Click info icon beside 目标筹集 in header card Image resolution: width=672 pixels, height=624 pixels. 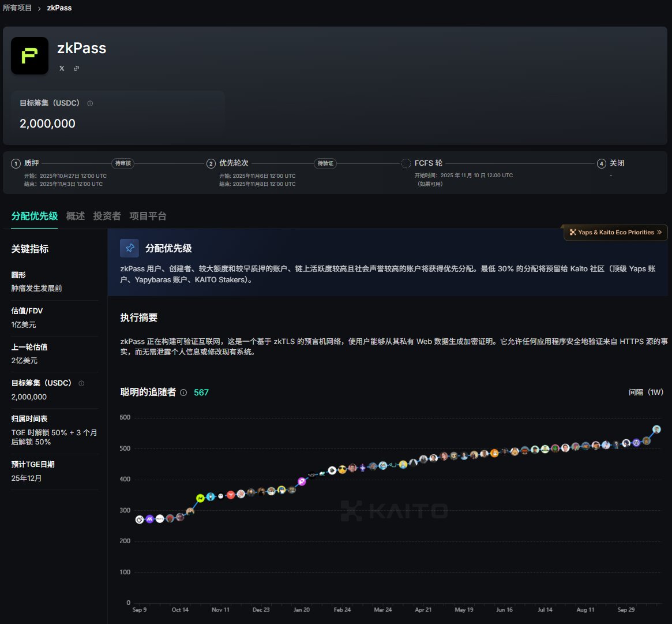coord(90,103)
